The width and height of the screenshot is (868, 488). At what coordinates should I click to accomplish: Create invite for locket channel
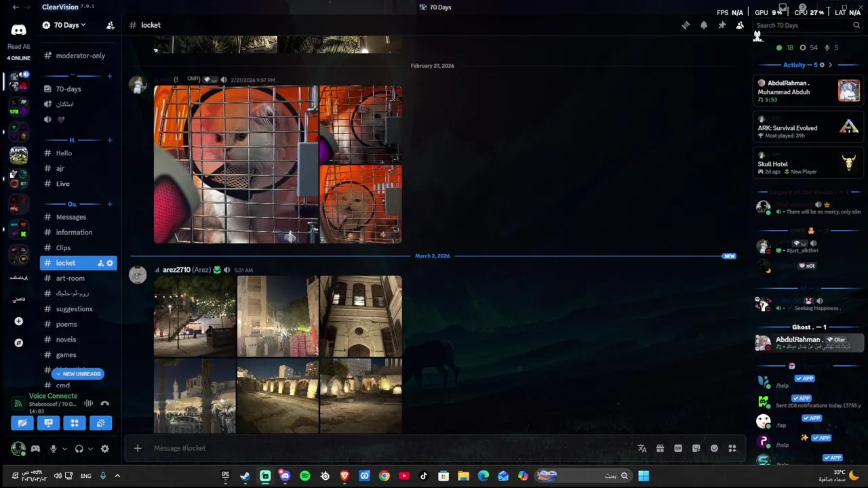point(100,263)
